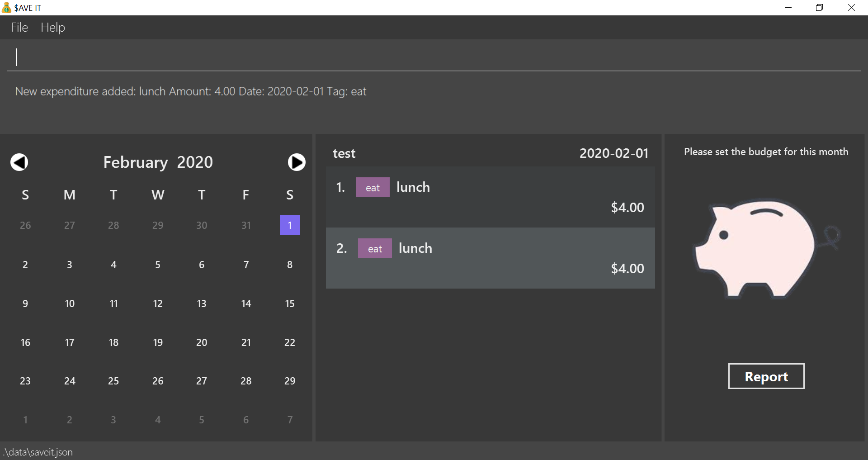Screen dimensions: 868x460
Task: Click the piggy bank image
Action: click(767, 250)
